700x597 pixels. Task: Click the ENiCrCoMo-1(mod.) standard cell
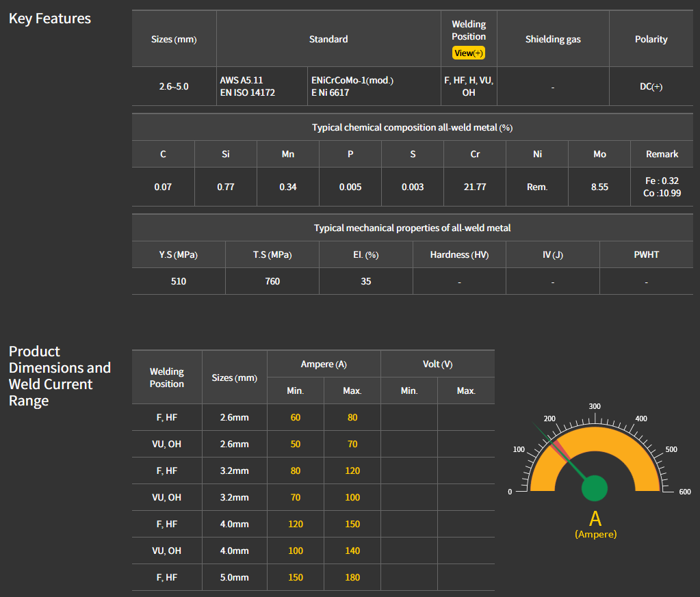click(x=352, y=86)
